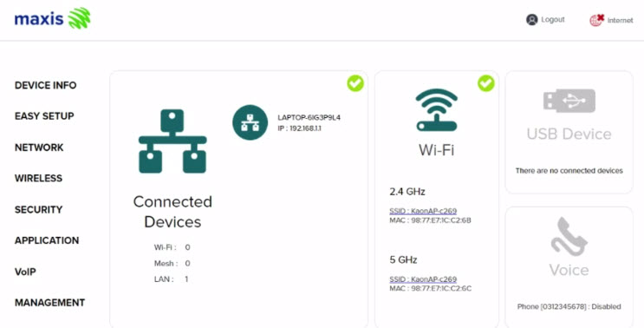Image resolution: width=644 pixels, height=328 pixels.
Task: Click the large Connected Devices network icon
Action: (172, 141)
